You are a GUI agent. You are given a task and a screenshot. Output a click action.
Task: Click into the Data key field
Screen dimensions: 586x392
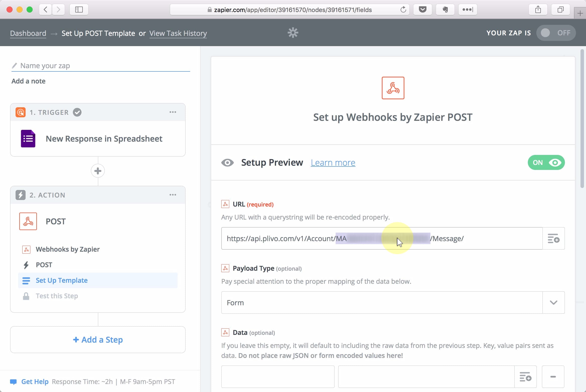click(x=278, y=377)
